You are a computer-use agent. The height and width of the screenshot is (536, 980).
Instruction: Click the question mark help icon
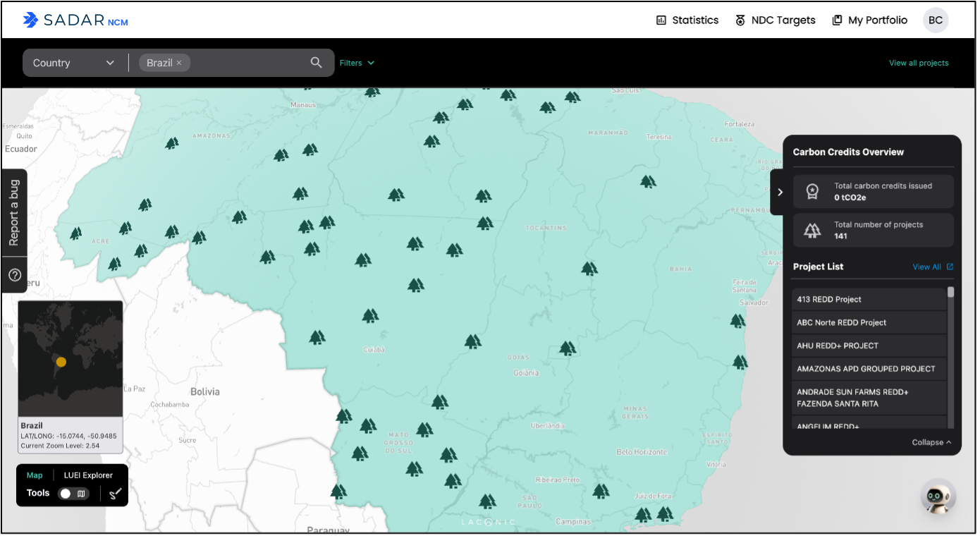pyautogui.click(x=14, y=275)
